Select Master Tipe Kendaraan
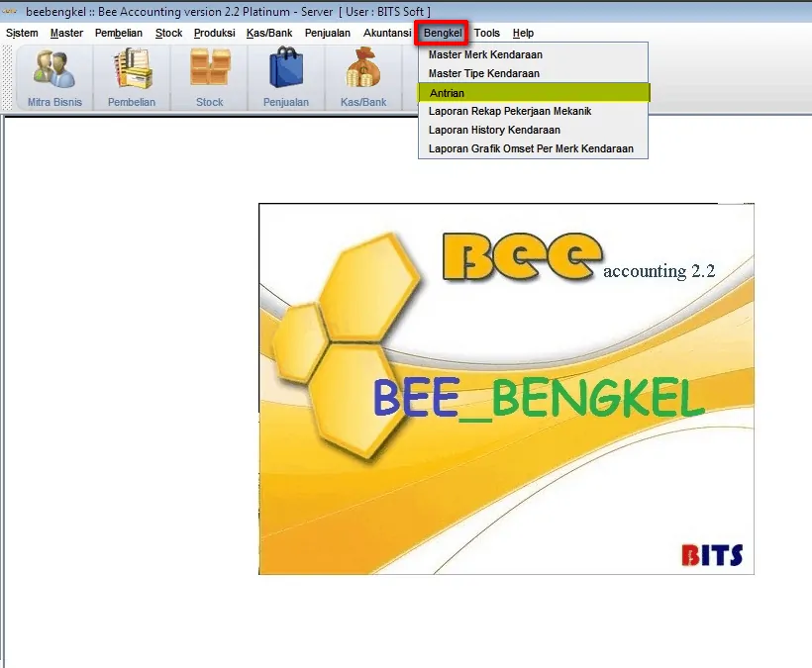Screen dimensions: 812x668 tap(533, 73)
